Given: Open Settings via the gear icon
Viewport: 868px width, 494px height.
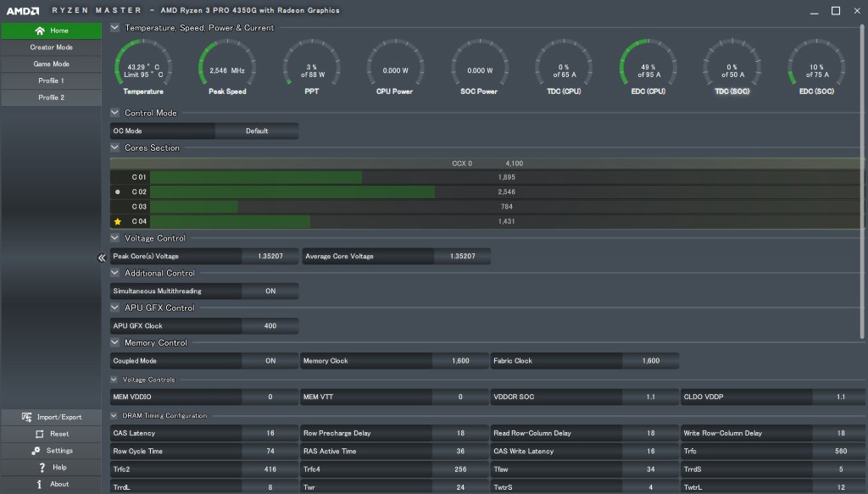Looking at the screenshot, I should coord(36,451).
